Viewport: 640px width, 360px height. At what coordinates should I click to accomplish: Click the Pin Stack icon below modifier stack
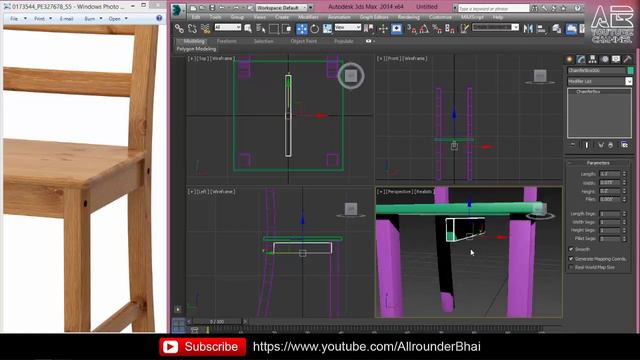pyautogui.click(x=573, y=145)
